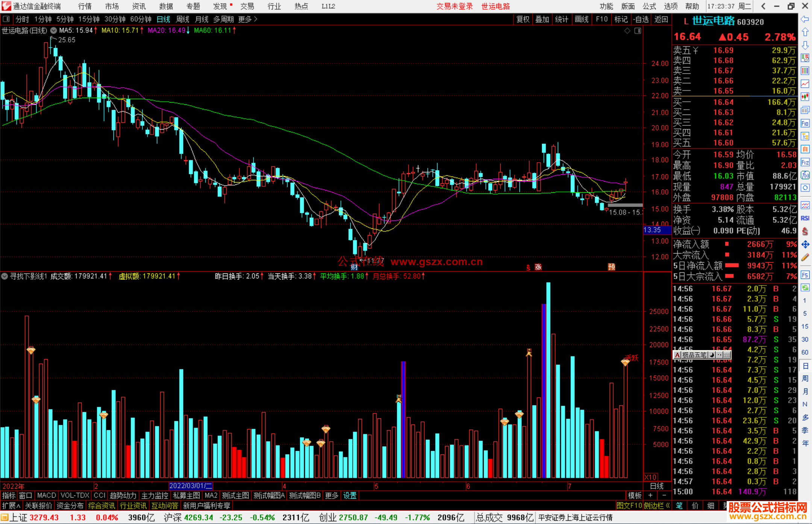Click the back arrow icon in right sidebar
The image size is (812, 524).
pos(805,19)
